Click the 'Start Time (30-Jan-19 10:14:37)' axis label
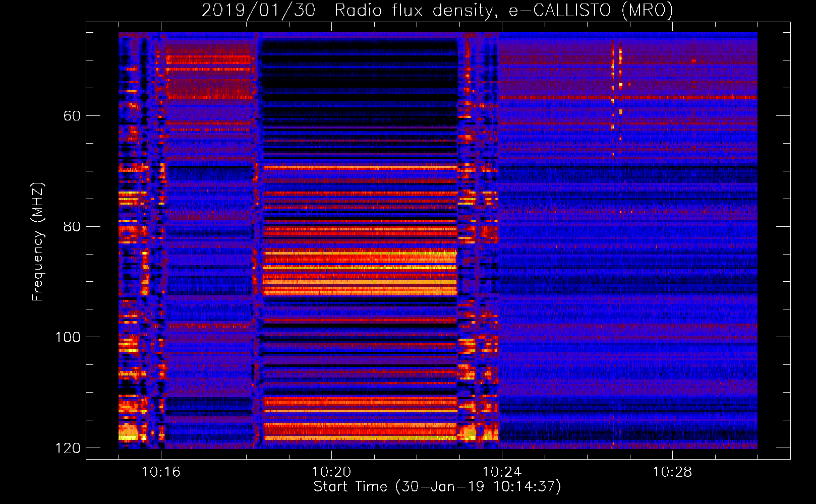816x504 pixels. [x=437, y=487]
